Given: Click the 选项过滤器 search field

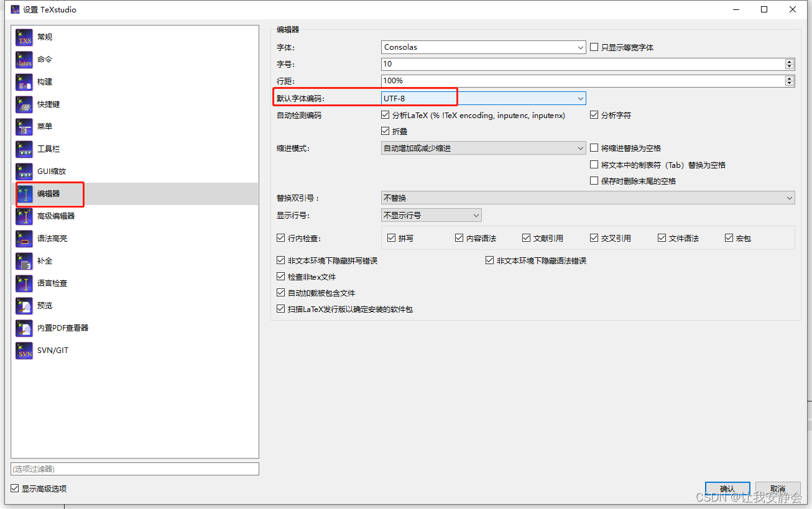Looking at the screenshot, I should [135, 469].
